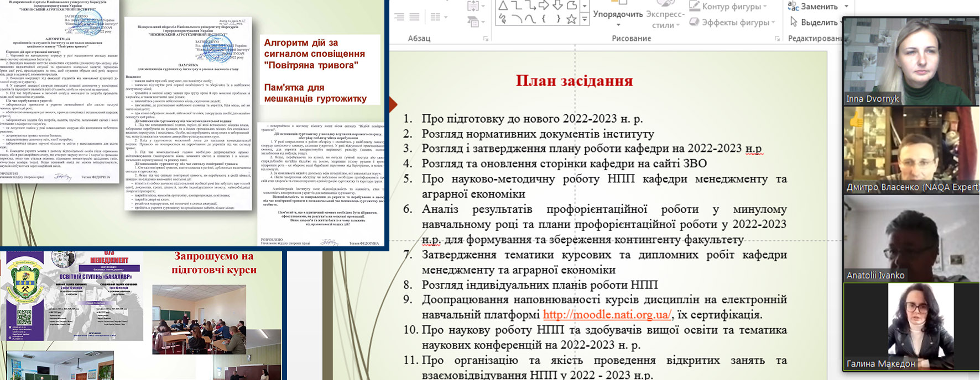The width and height of the screenshot is (980, 380).
Task: Click the Абзац group label
Action: click(419, 38)
